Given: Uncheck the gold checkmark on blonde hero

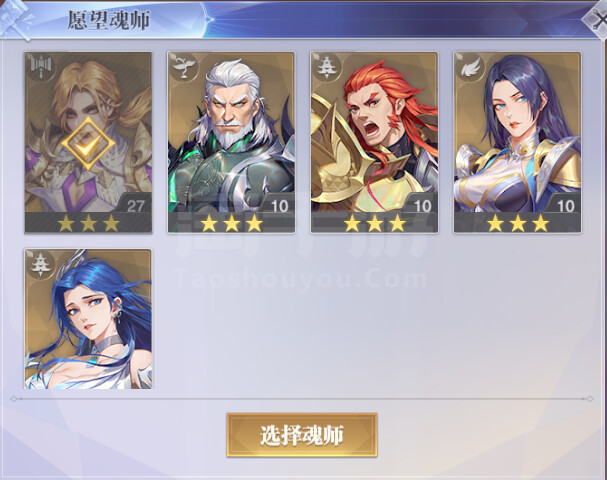Looking at the screenshot, I should 88,144.
